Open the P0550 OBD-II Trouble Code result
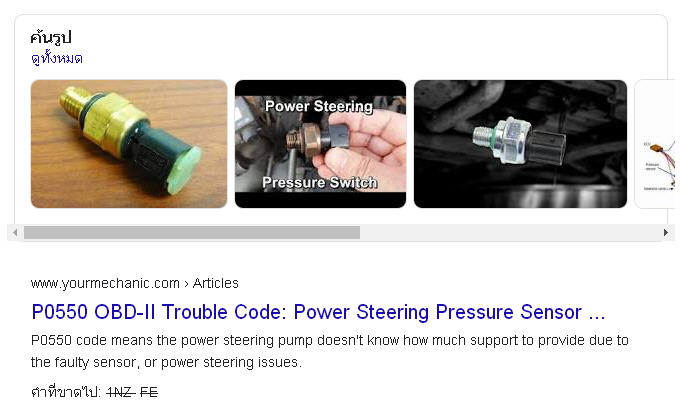The image size is (691, 406). coord(318,312)
